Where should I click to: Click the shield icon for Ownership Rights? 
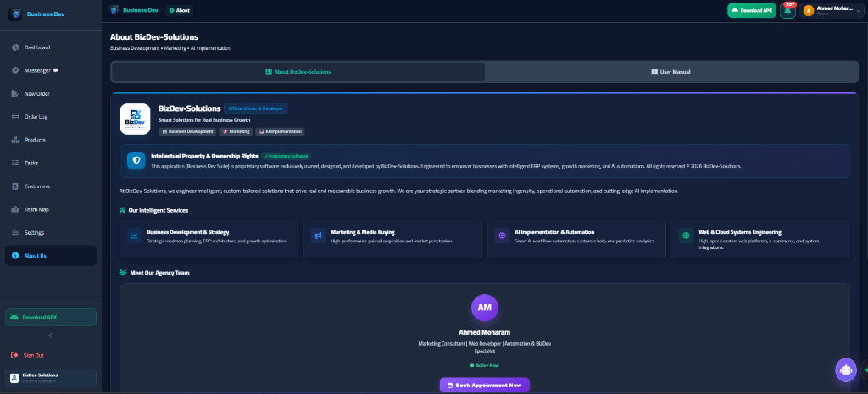pyautogui.click(x=136, y=160)
